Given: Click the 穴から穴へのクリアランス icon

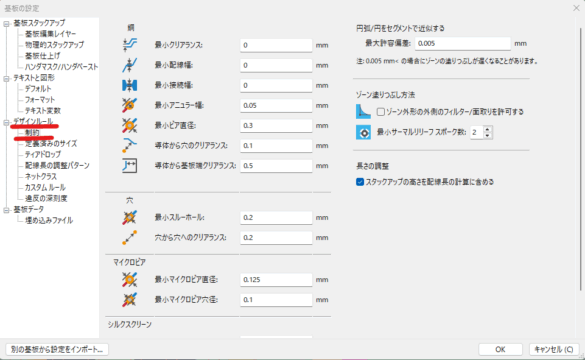Looking at the screenshot, I should click(x=129, y=238).
